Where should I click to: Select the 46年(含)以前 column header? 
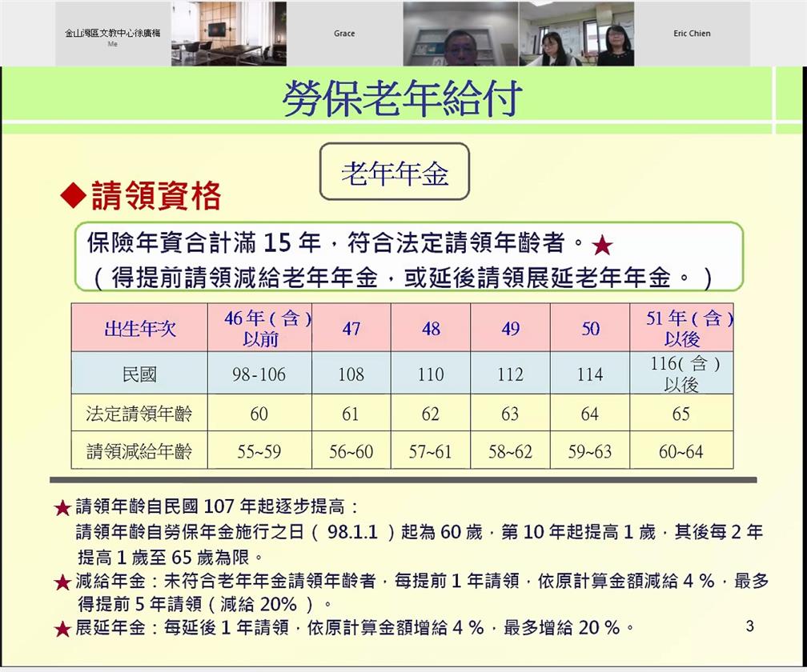(260, 328)
